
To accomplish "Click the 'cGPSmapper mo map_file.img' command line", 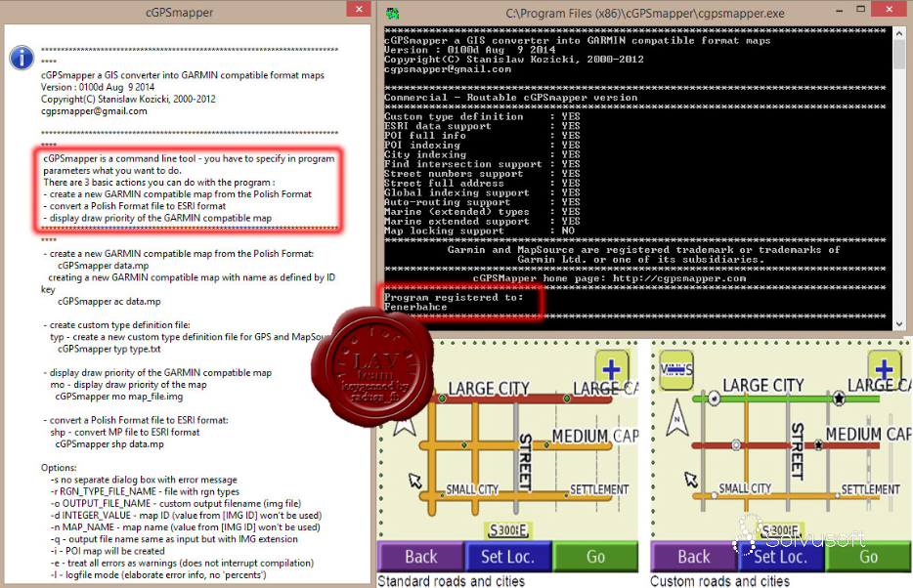I will [x=119, y=397].
